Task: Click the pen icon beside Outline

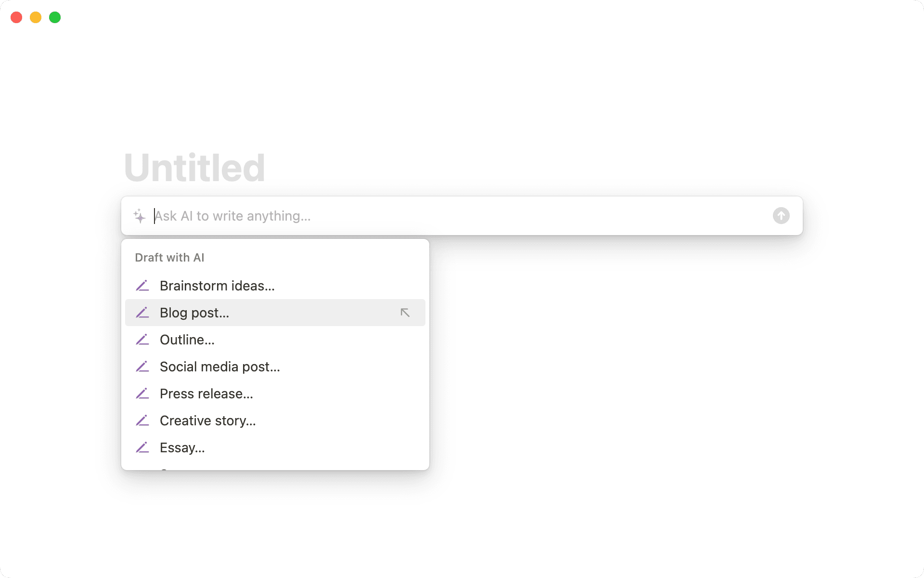Action: pyautogui.click(x=143, y=340)
